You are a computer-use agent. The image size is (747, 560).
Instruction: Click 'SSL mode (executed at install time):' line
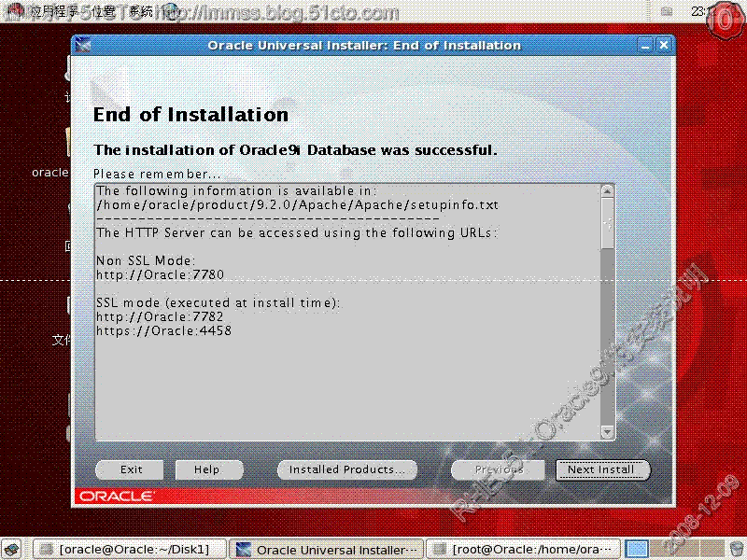218,302
